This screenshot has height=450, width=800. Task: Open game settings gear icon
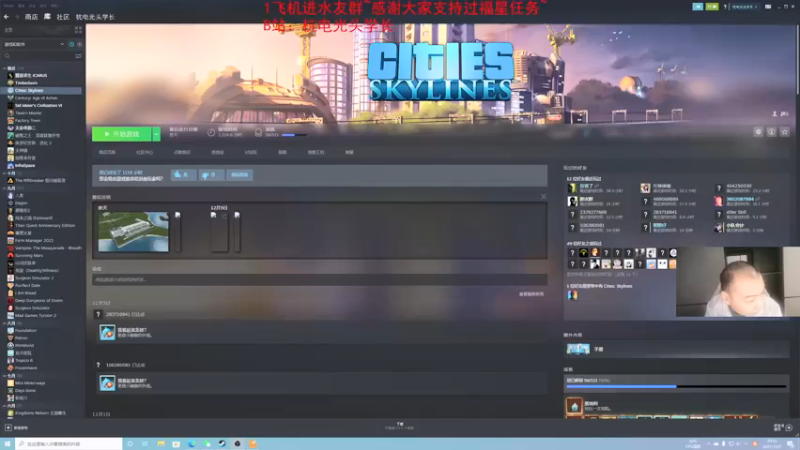tap(758, 132)
